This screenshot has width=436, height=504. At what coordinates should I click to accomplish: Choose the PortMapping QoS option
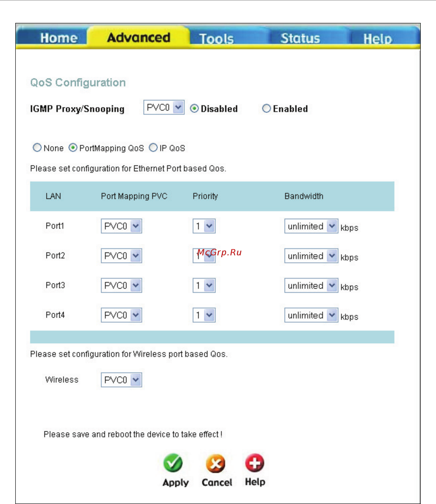pyautogui.click(x=73, y=147)
